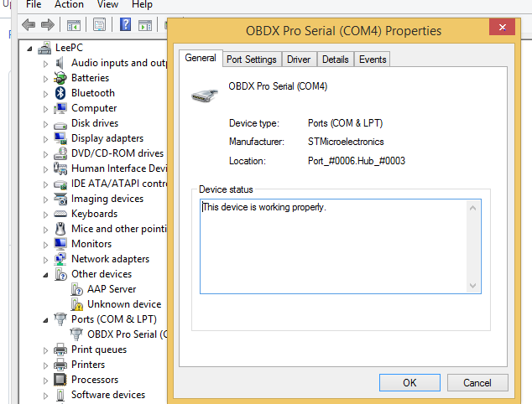The height and width of the screenshot is (404, 532).
Task: Select the OBDX Pro Serial tree item
Action: point(128,334)
